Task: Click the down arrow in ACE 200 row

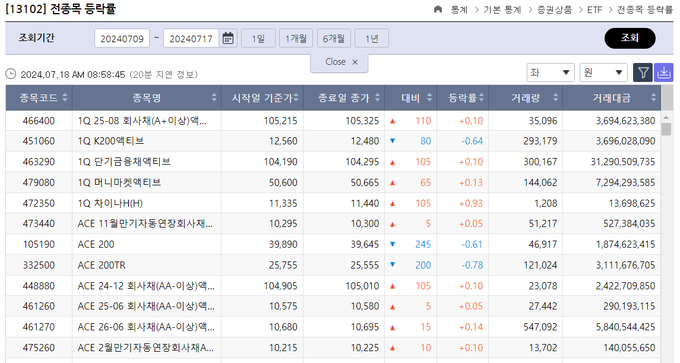Action: click(392, 244)
